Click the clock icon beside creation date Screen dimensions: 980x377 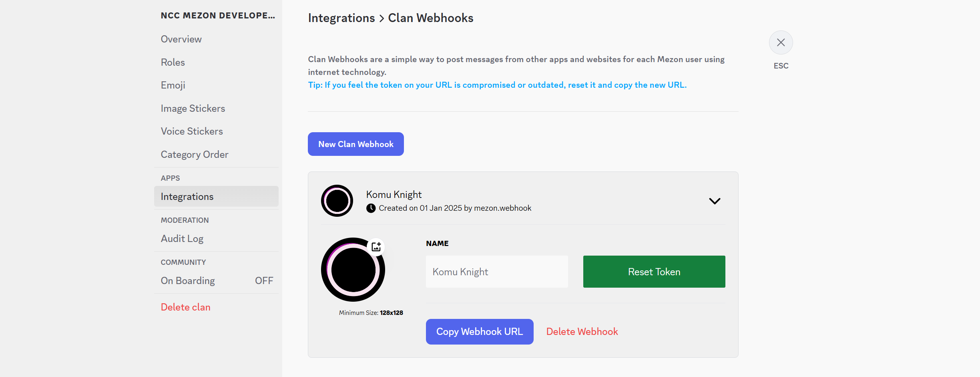click(x=371, y=208)
